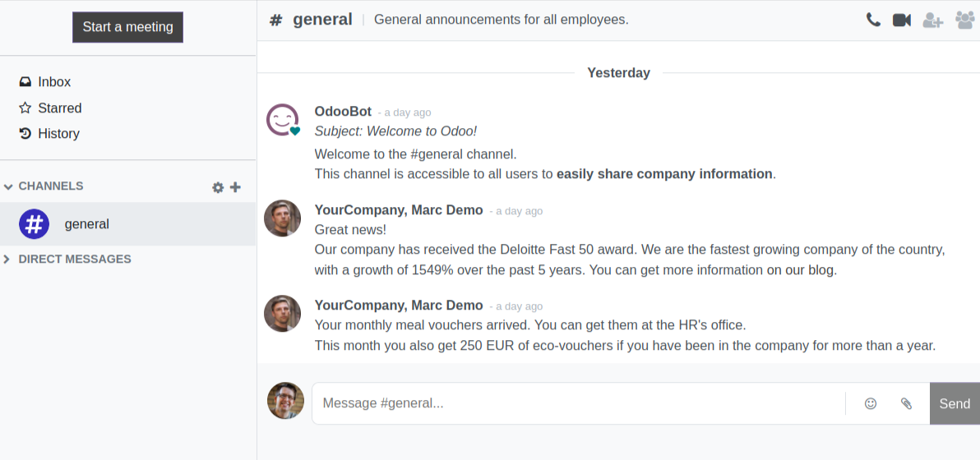
Task: Start a voice call with phone icon
Action: click(x=873, y=20)
